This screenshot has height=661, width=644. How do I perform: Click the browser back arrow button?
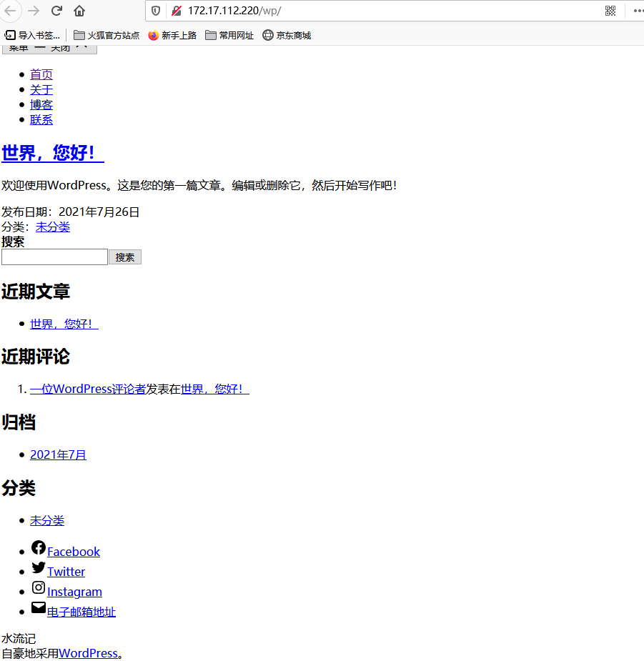pyautogui.click(x=10, y=11)
